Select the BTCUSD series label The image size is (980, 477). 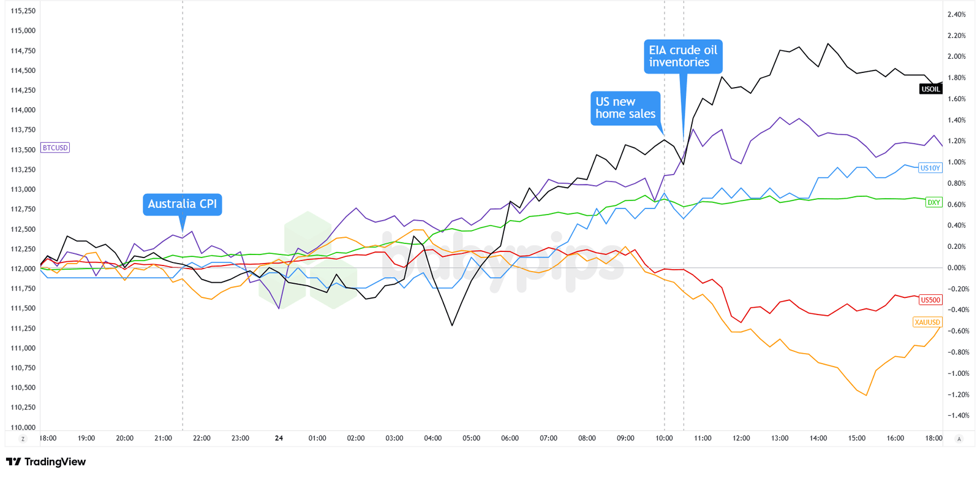[55, 148]
